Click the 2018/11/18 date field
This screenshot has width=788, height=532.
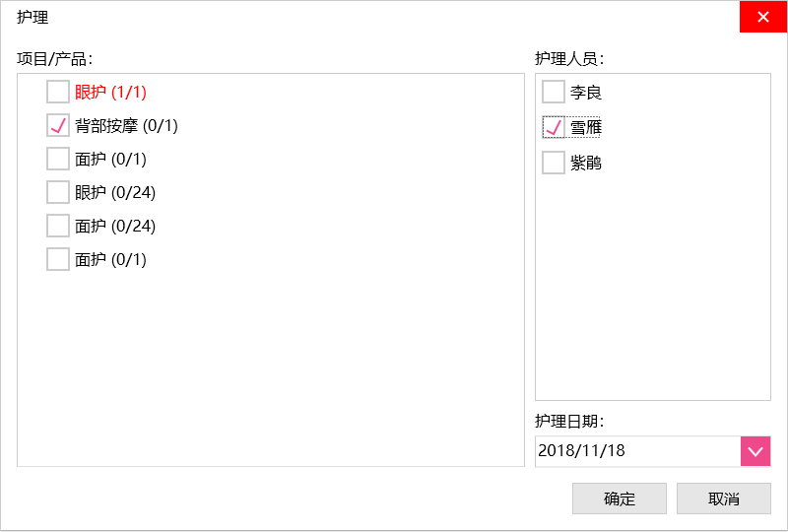[x=637, y=451]
